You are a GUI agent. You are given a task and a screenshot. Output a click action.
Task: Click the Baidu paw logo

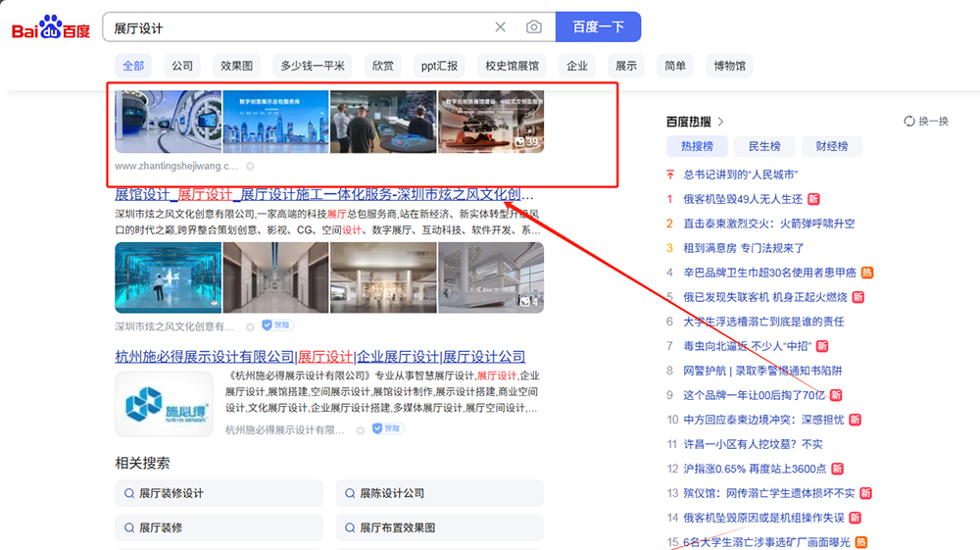(x=50, y=27)
